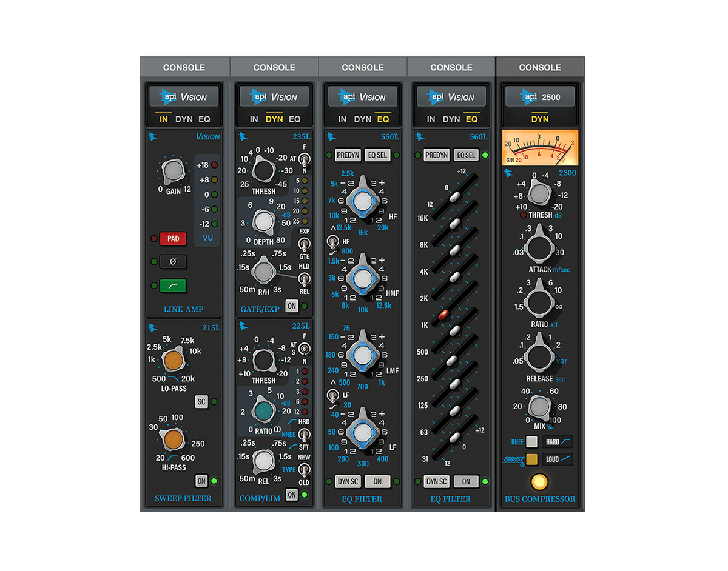Click PREDYN on the 550L EQ module
Screen dimensions: 728x571
click(x=346, y=155)
